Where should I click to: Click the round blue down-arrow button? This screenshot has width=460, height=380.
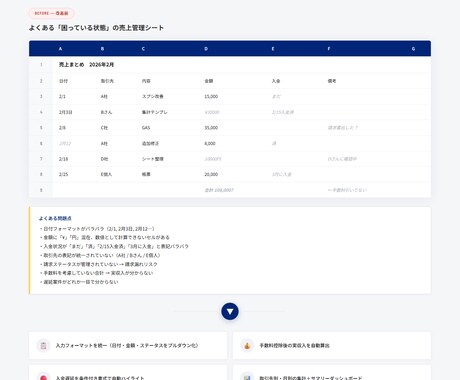[x=230, y=311]
